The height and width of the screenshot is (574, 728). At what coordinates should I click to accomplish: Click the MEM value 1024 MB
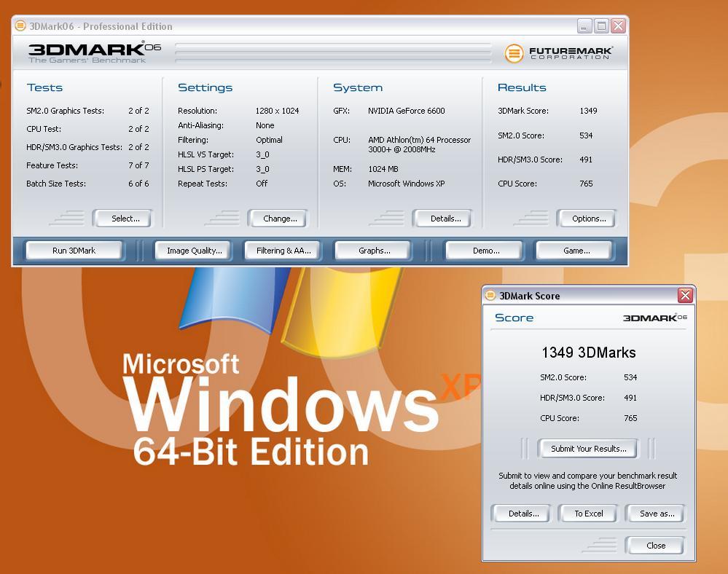point(383,170)
